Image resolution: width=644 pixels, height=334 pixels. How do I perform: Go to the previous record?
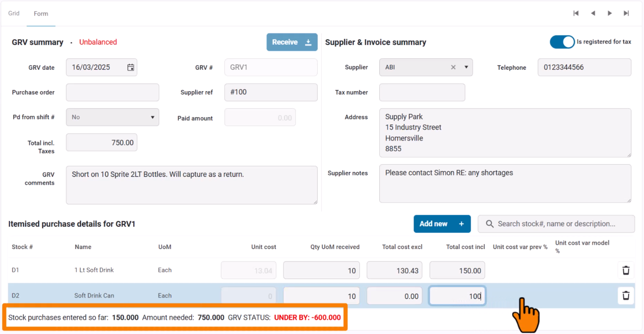[x=593, y=13]
